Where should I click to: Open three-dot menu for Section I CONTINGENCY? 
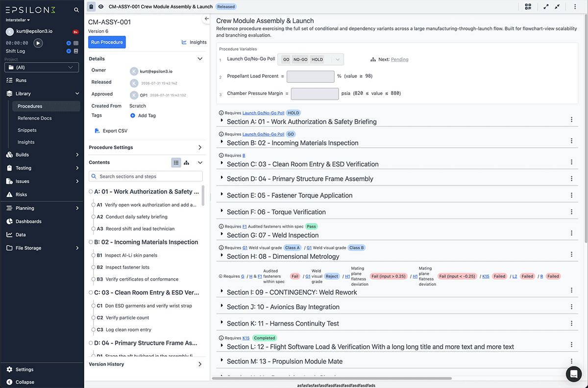pos(571,290)
